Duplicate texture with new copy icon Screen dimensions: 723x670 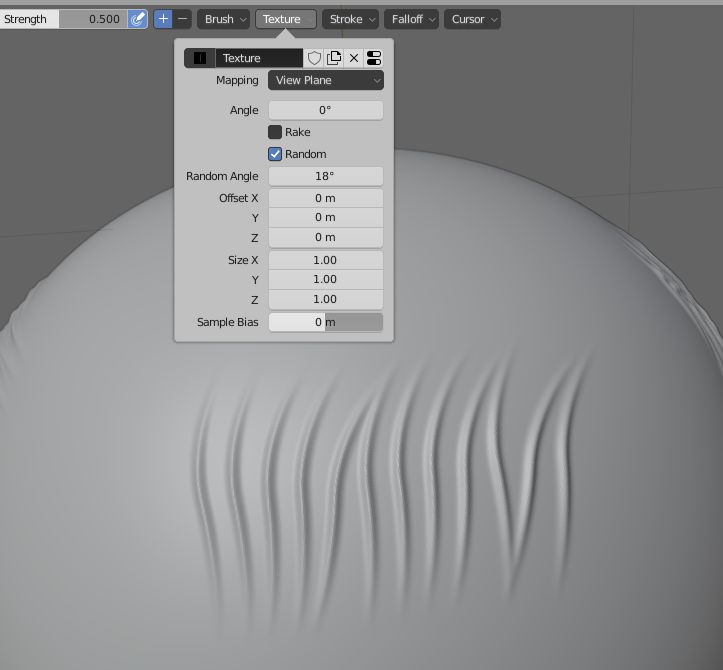click(x=334, y=58)
